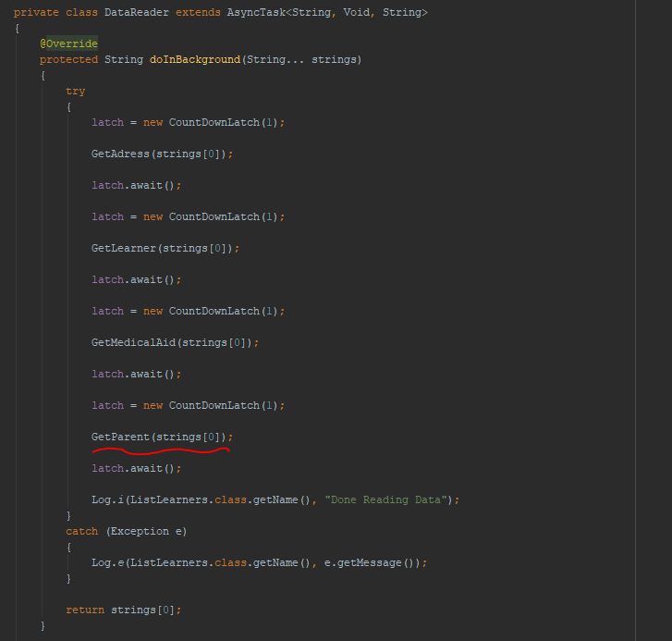Click CountDownLatch assignment line before GetLearner
The width and height of the screenshot is (672, 641).
189,217
